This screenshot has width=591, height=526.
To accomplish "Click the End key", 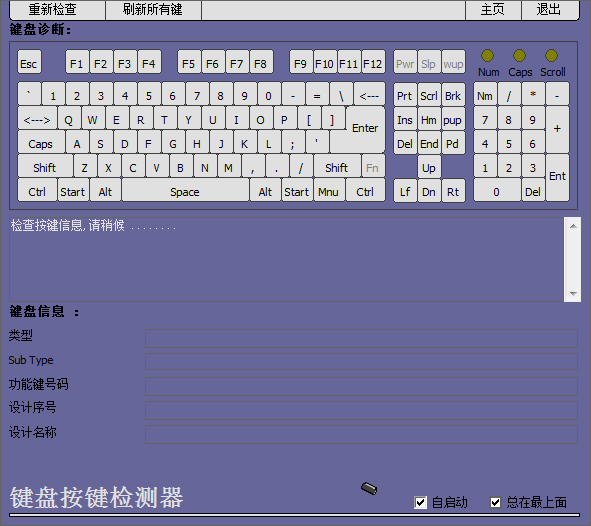I will (x=429, y=142).
